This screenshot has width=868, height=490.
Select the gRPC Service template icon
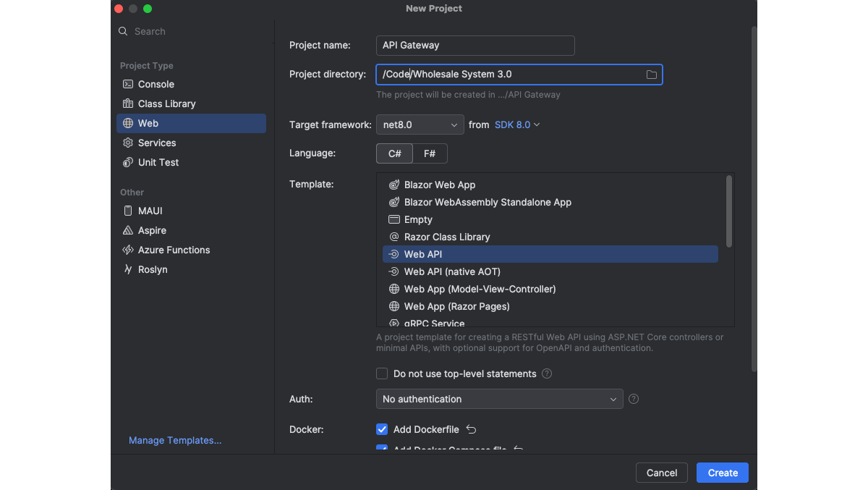[x=394, y=323]
